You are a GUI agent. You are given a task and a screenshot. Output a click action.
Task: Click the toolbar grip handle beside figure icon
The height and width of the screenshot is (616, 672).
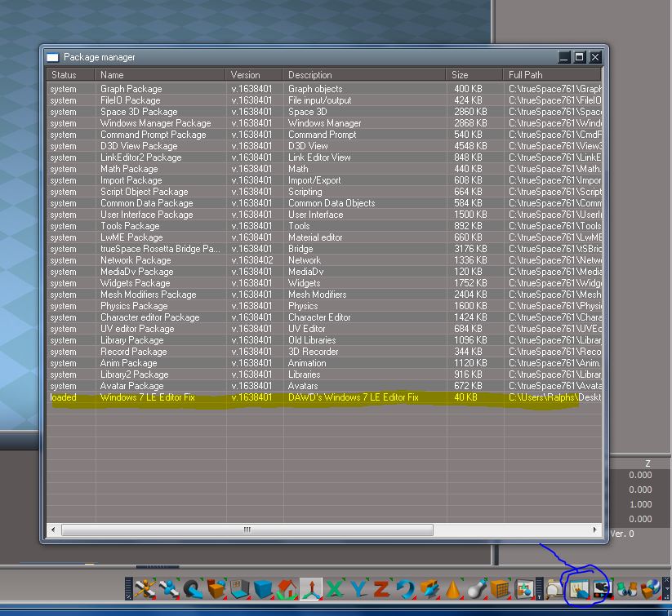128,589
